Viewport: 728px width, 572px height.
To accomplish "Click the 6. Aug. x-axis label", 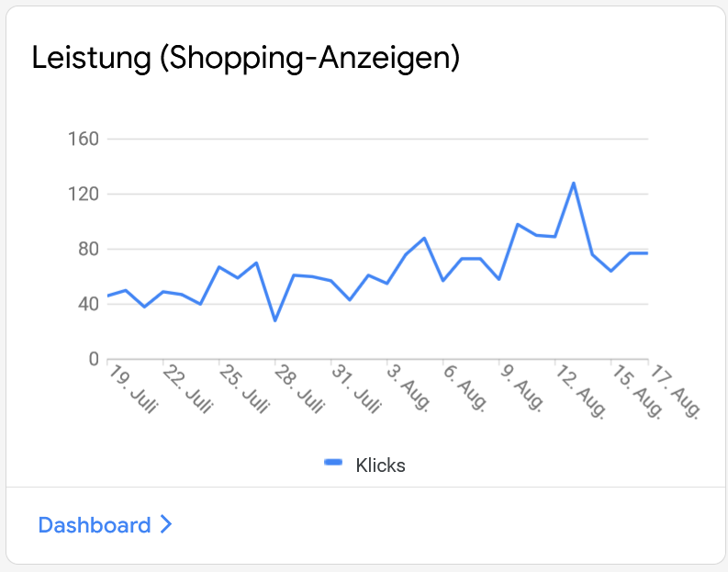I will (465, 387).
